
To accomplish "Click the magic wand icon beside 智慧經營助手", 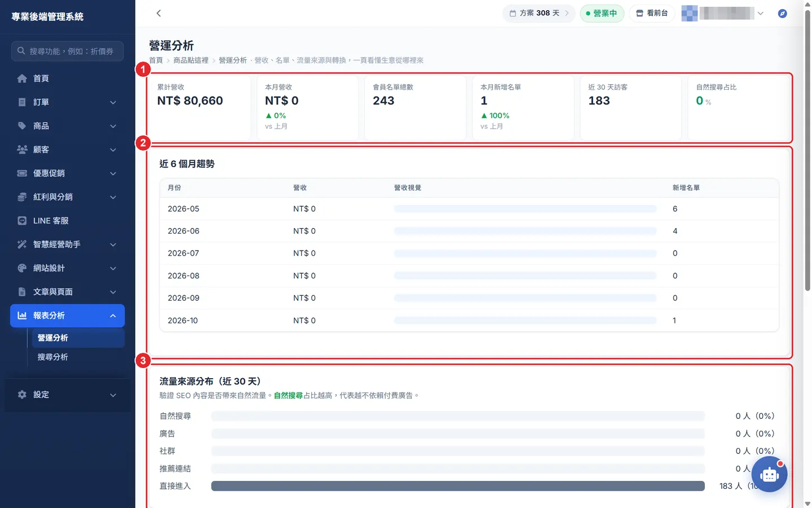I will tap(22, 244).
